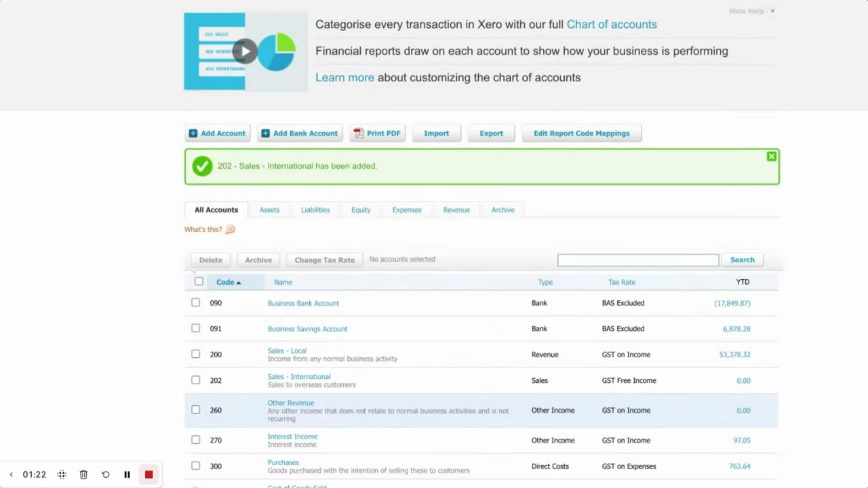868x488 pixels.
Task: Open the Business Savings Account link
Action: [307, 329]
